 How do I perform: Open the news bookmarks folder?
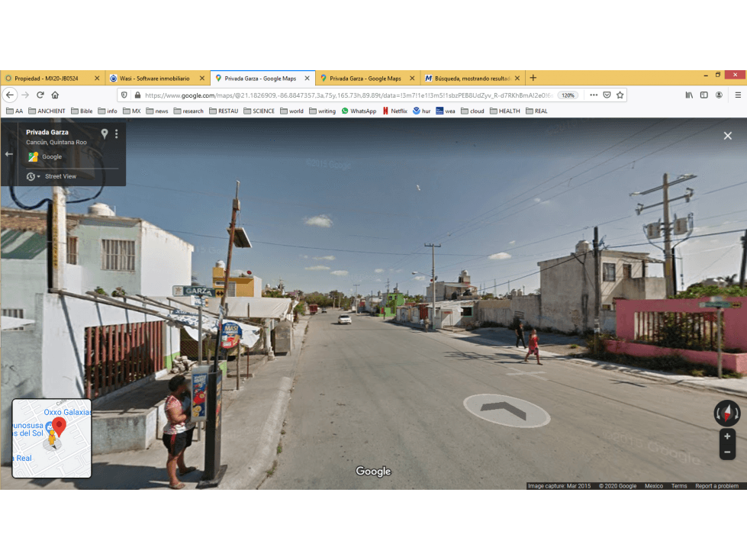pos(157,111)
